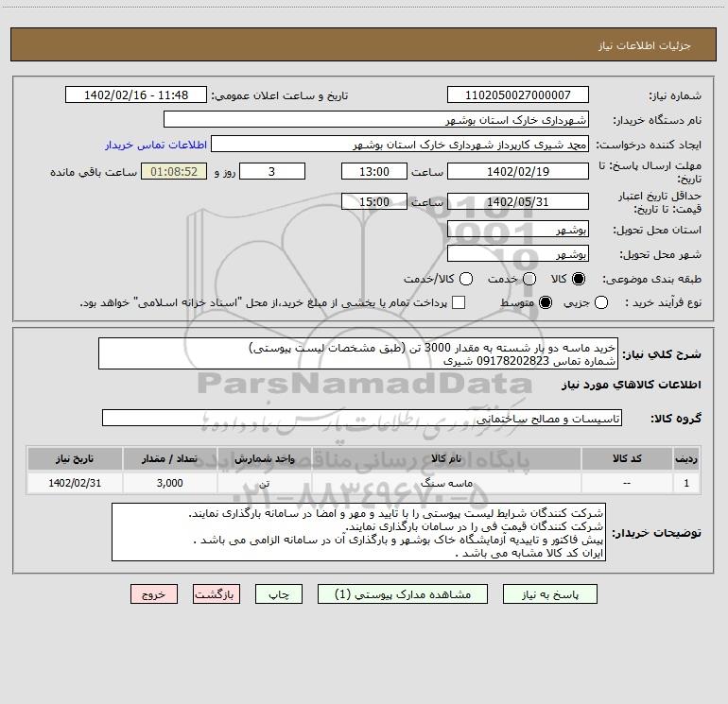
Task: Click the need date cell 1402/02/31
Action: [x=75, y=483]
